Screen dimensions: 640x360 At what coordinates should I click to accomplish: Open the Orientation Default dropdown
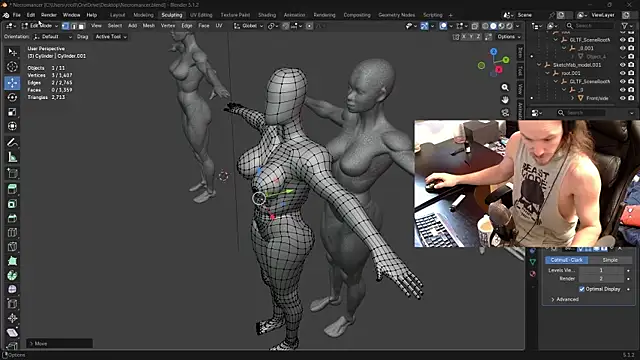click(53, 37)
